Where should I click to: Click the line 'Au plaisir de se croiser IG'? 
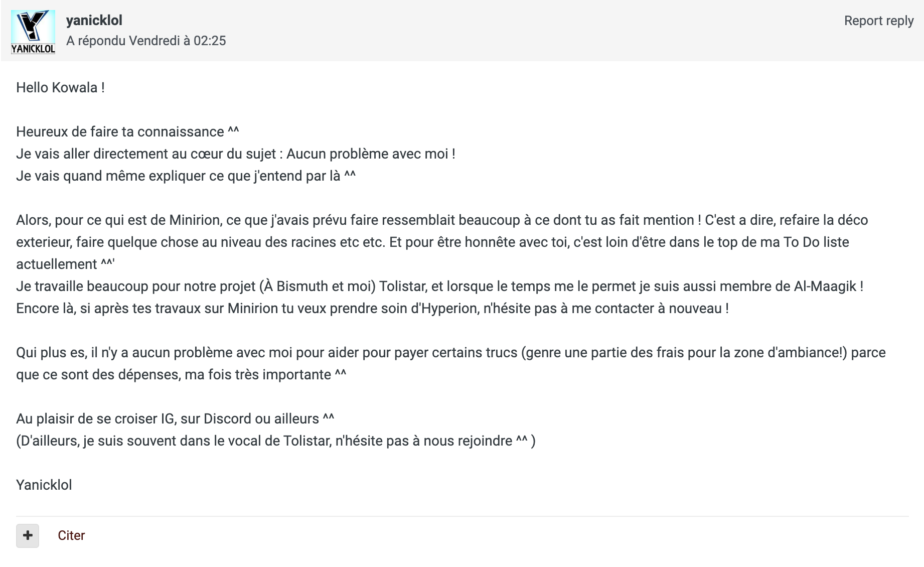tap(175, 419)
